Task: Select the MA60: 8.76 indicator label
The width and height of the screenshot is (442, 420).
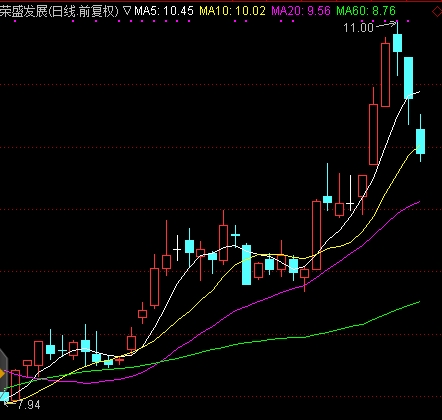Action: click(366, 11)
